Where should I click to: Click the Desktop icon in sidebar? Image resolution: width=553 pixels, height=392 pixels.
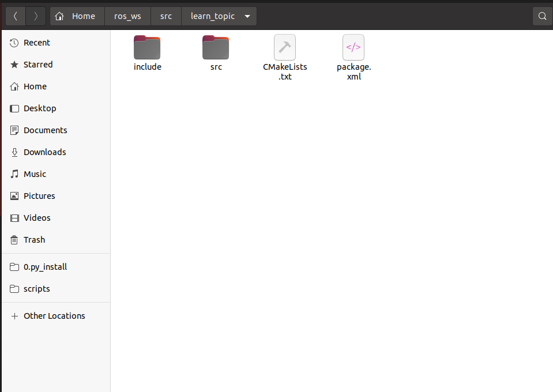click(14, 108)
